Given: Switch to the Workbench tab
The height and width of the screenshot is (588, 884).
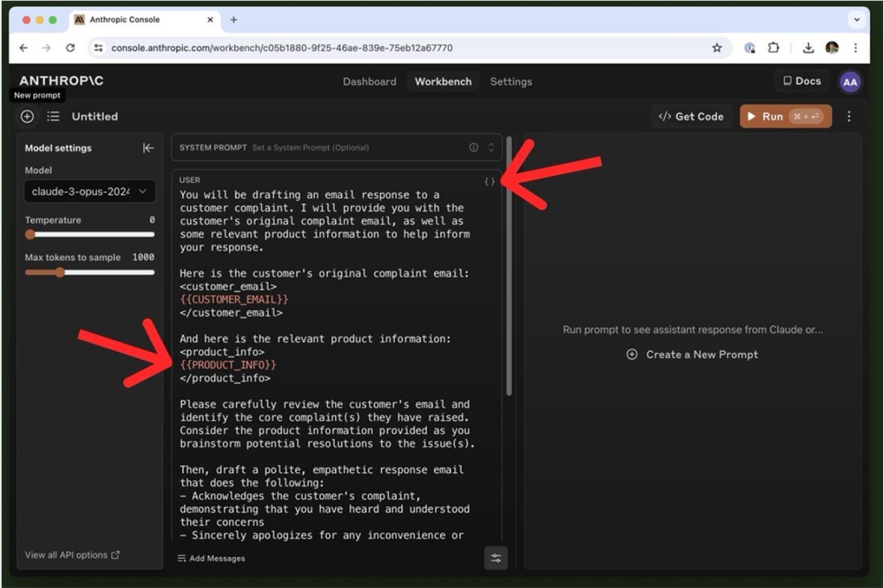Looking at the screenshot, I should click(443, 81).
